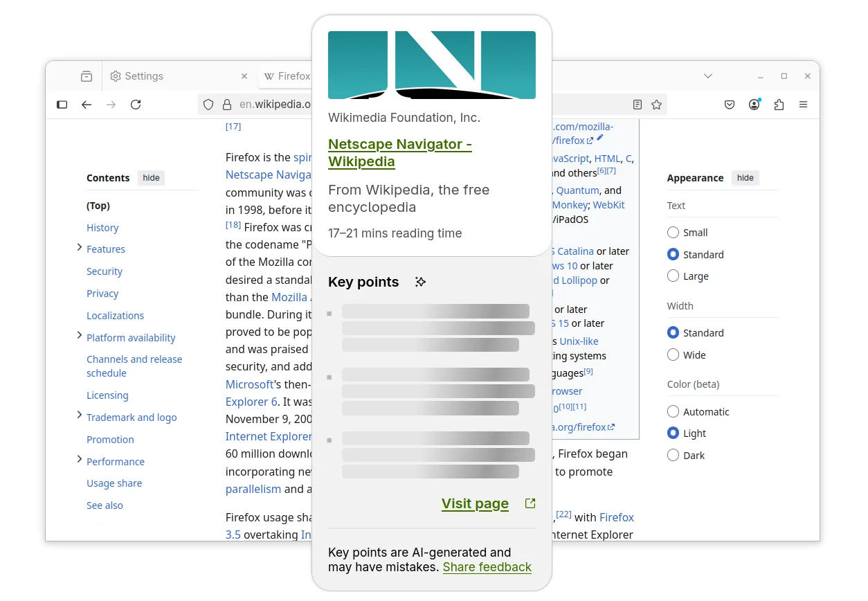Open Netscape Navigator - Wikipedia preview title

click(x=400, y=153)
